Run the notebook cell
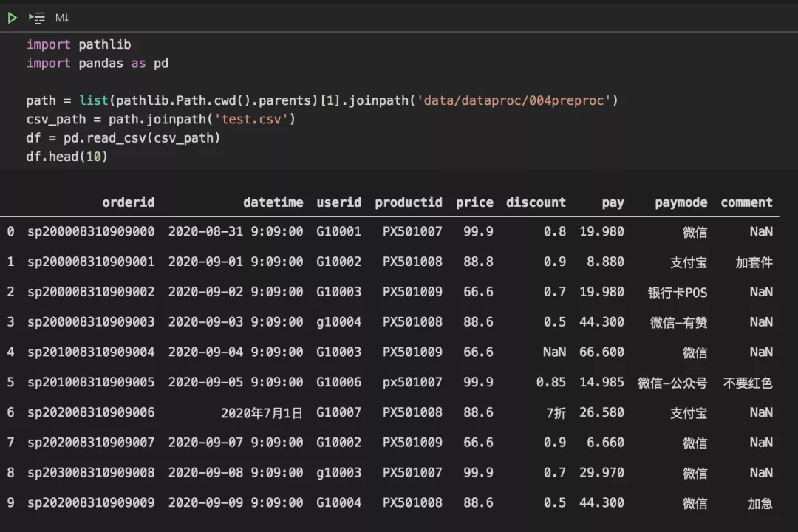Image resolution: width=798 pixels, height=532 pixels. coord(13,17)
